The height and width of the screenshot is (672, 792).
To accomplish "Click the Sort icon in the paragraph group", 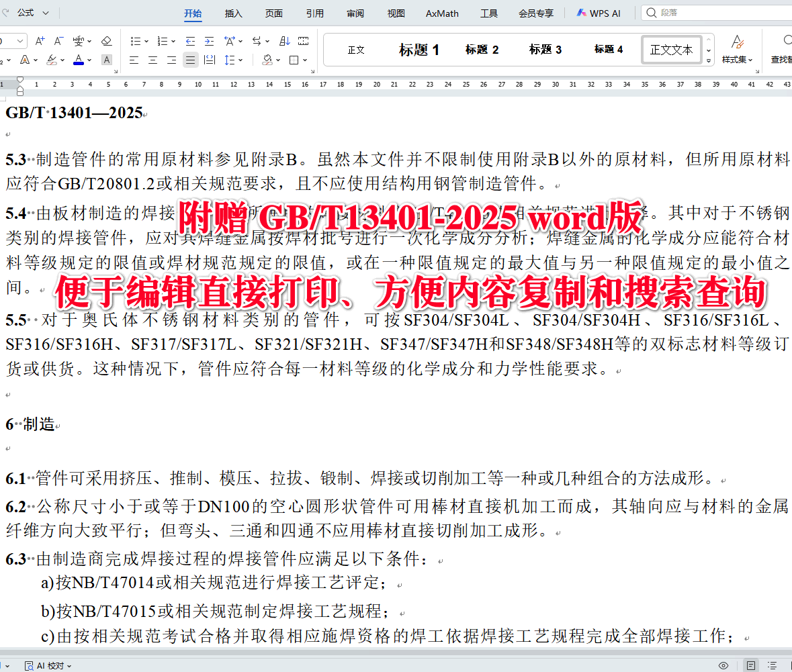I will point(283,40).
